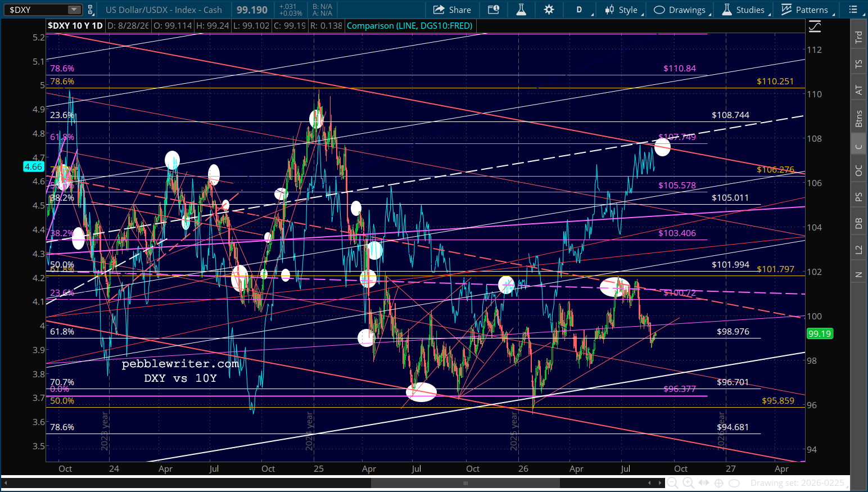Click the horizontal chart scrollbar thumb

(465, 482)
